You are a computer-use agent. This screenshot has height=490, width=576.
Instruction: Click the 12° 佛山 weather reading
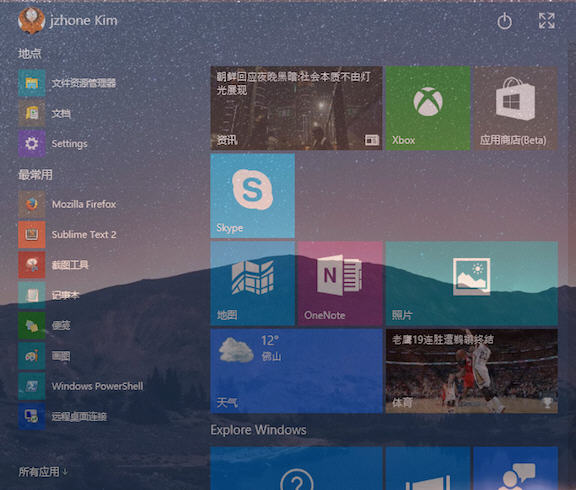(271, 348)
